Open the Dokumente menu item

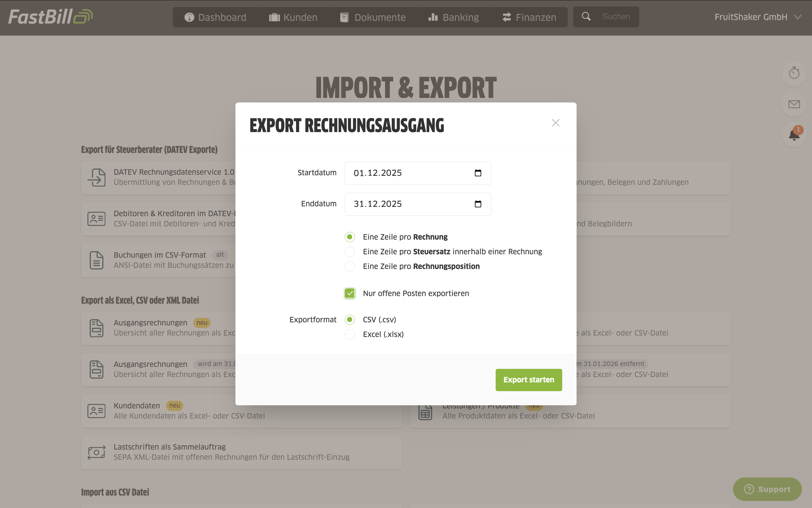coord(372,17)
